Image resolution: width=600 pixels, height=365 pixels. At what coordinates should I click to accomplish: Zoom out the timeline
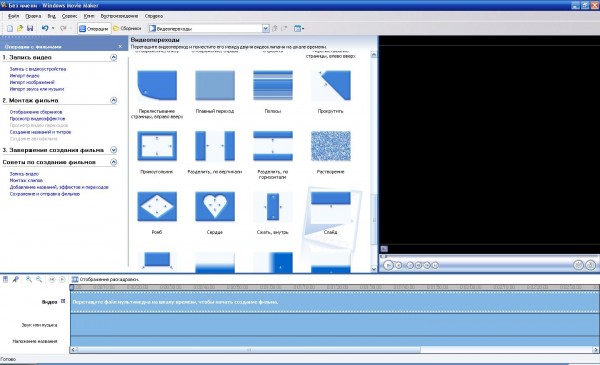click(x=39, y=279)
